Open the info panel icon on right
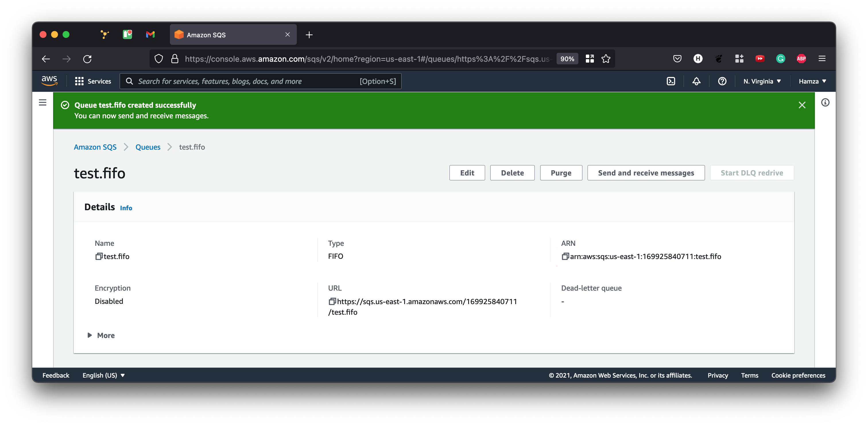The width and height of the screenshot is (868, 425). (825, 103)
